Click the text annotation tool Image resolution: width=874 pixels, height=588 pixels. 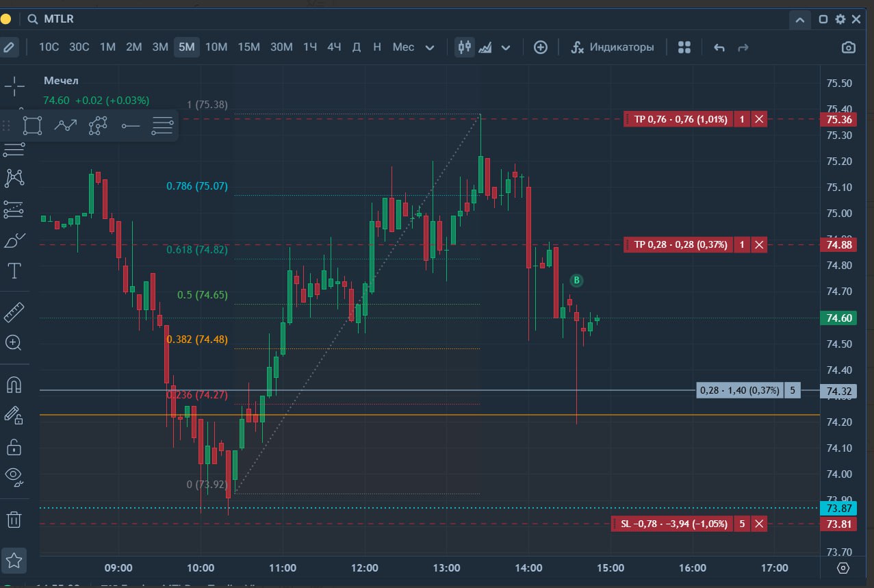(14, 270)
